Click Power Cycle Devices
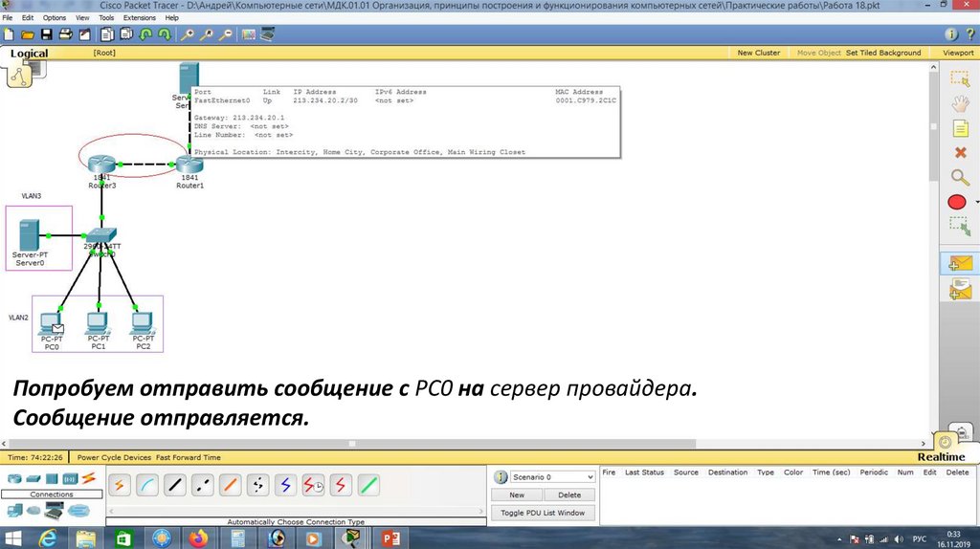The height and width of the screenshot is (549, 980). pos(114,457)
